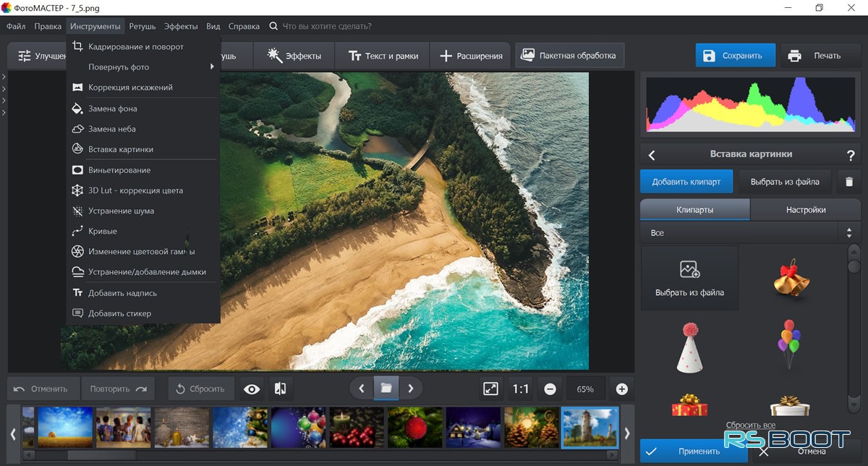The width and height of the screenshot is (868, 466).
Task: Click the Сохранить button
Action: (x=735, y=56)
